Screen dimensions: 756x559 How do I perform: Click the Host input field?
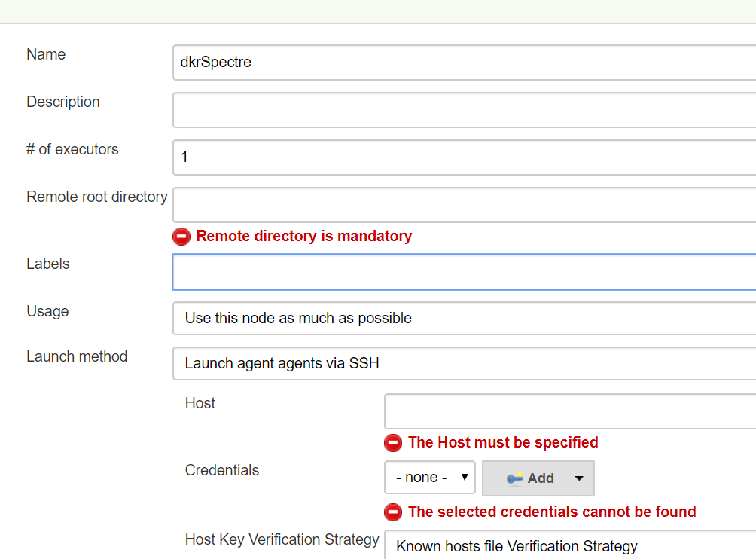[569, 411]
